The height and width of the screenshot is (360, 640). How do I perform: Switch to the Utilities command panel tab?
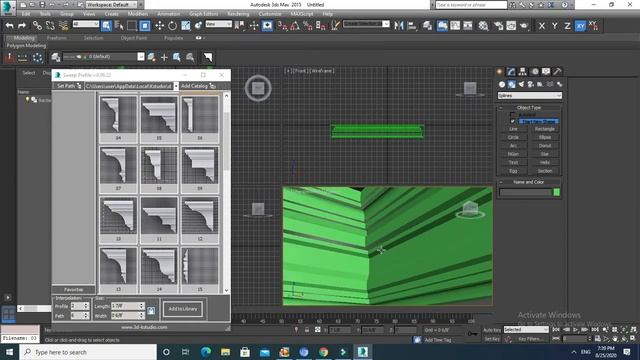tap(558, 71)
